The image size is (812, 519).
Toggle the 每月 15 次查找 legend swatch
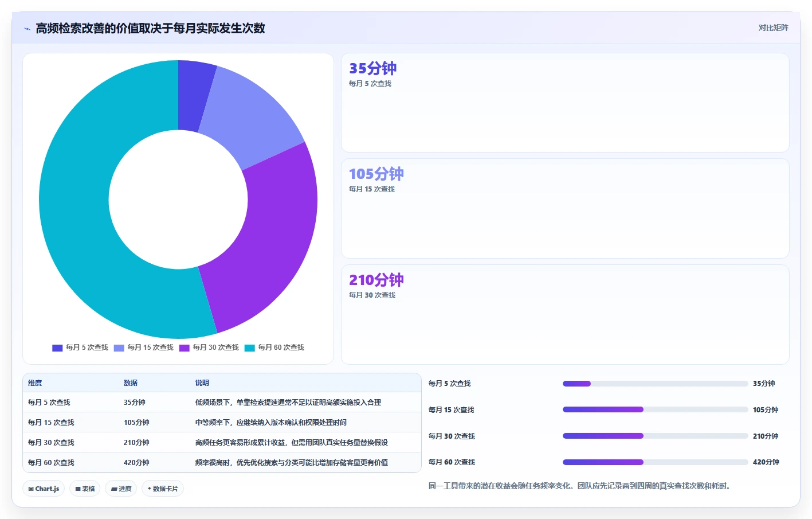(x=119, y=348)
